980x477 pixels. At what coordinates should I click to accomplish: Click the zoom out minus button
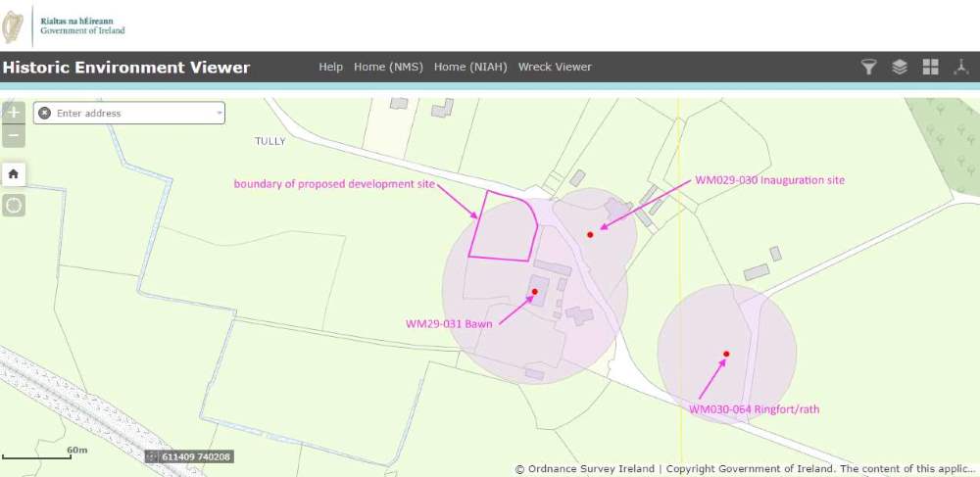(x=14, y=135)
